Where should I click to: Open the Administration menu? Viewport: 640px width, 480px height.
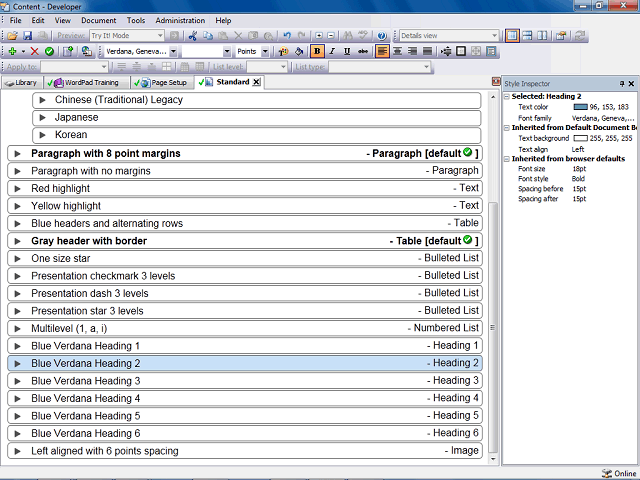(x=180, y=20)
